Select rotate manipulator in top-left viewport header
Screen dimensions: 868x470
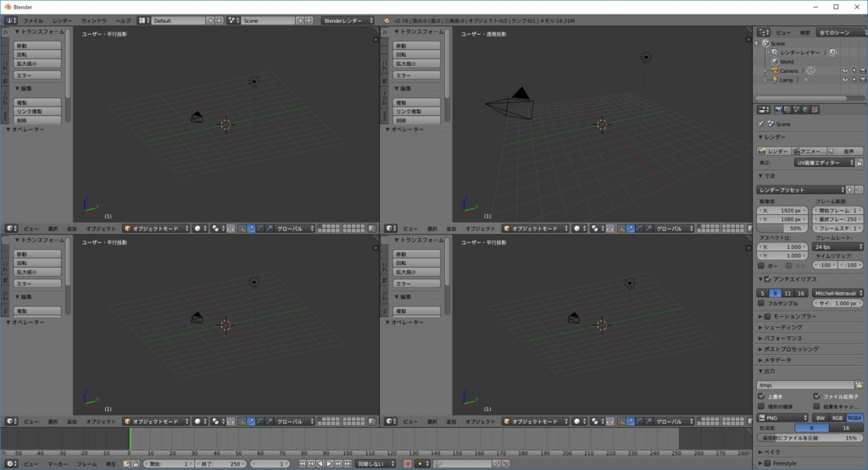[260, 229]
